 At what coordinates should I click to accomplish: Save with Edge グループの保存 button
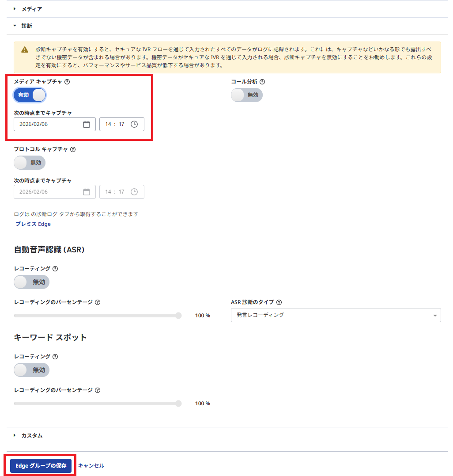41,466
